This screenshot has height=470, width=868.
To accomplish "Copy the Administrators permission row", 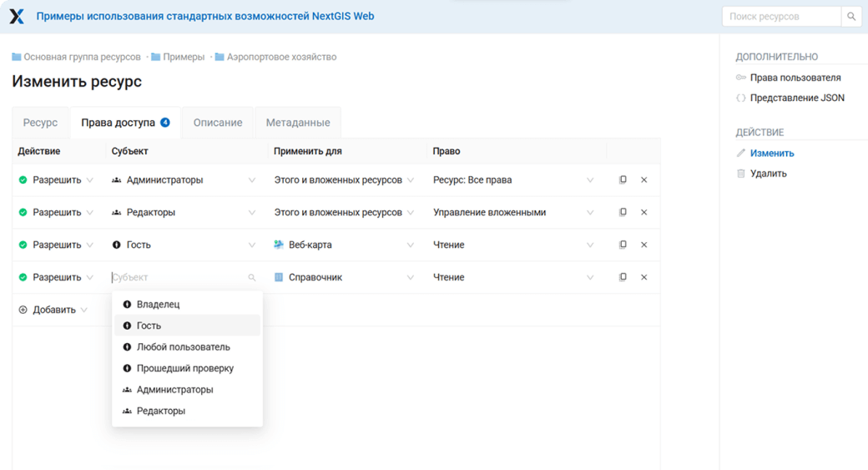I will [x=623, y=180].
